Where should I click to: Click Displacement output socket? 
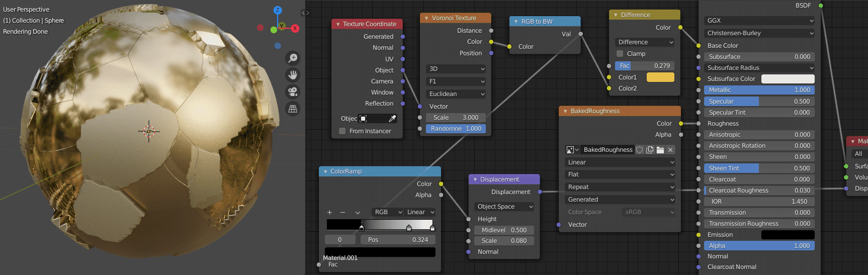(x=540, y=192)
